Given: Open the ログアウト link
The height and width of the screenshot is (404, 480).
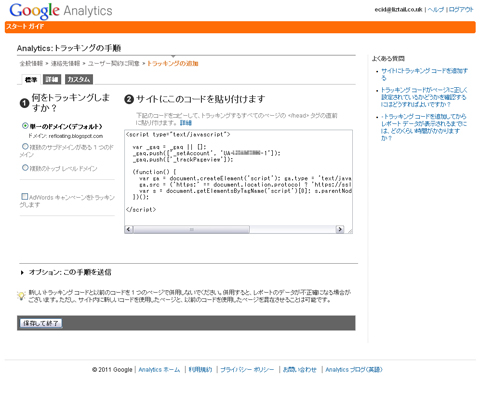Looking at the screenshot, I should [461, 10].
